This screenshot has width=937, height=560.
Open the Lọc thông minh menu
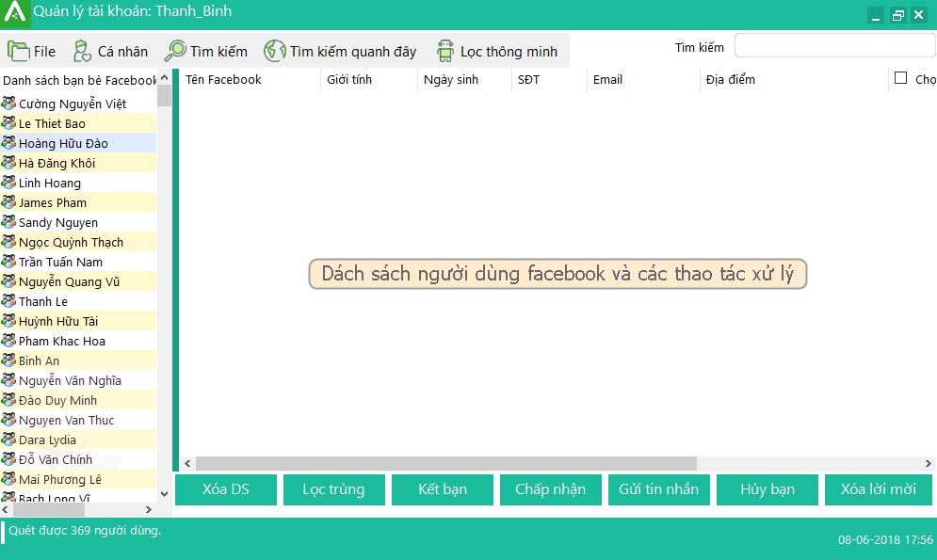coord(497,52)
